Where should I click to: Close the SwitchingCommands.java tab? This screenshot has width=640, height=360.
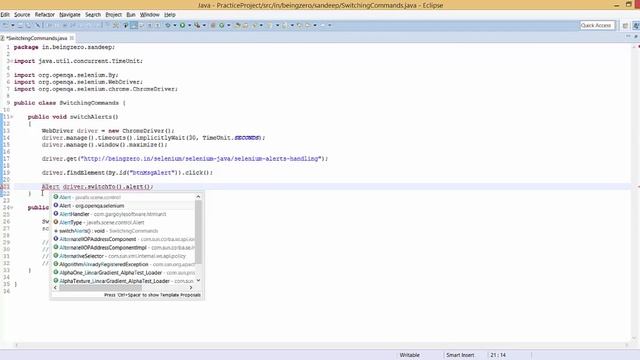pos(72,38)
